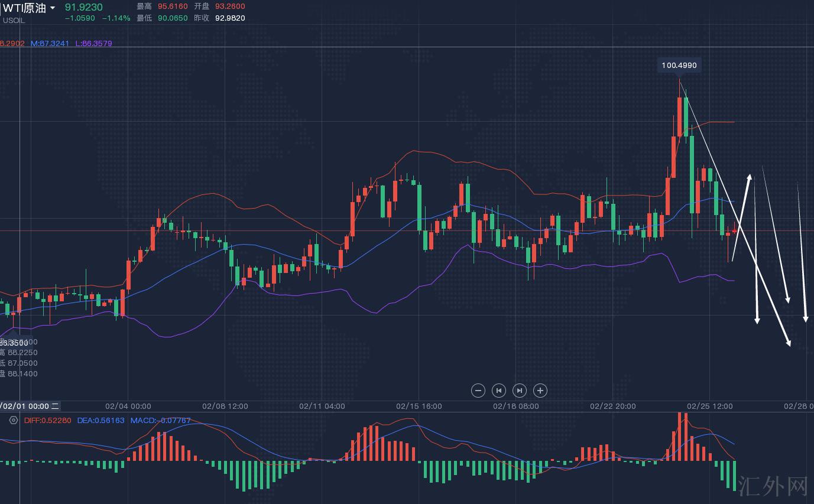
Task: Skip forward using the skip-next icon
Action: tap(520, 391)
